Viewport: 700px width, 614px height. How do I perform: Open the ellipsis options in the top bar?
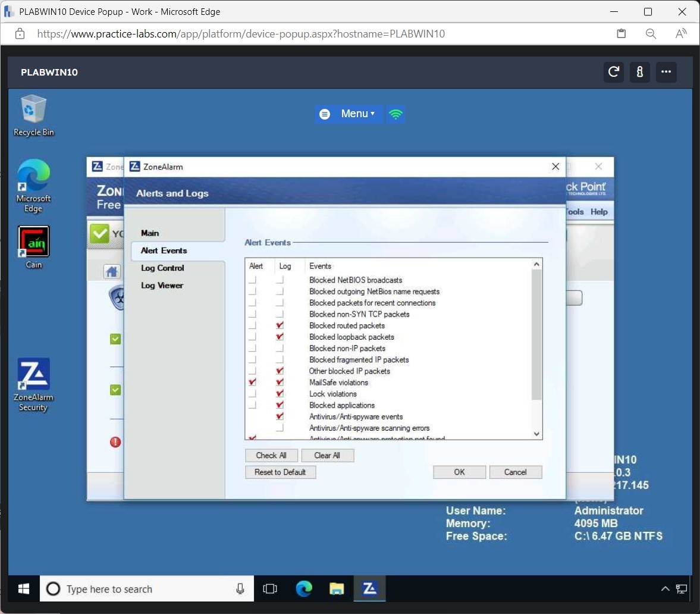(x=666, y=72)
